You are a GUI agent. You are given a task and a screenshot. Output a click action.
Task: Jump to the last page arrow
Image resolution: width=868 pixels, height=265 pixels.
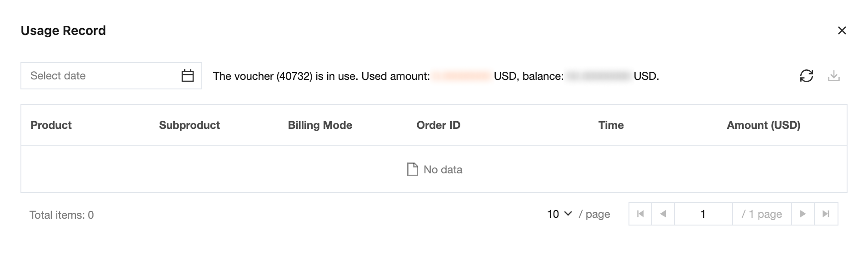[x=826, y=214]
